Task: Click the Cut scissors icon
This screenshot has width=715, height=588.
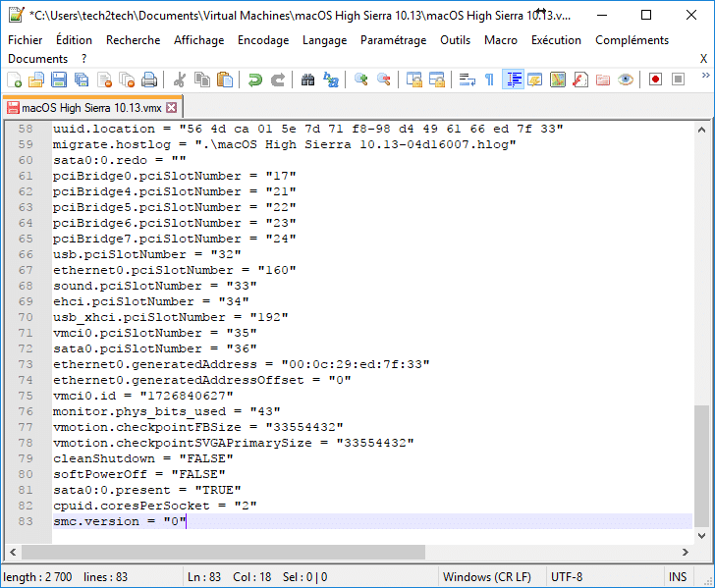Action: (180, 80)
